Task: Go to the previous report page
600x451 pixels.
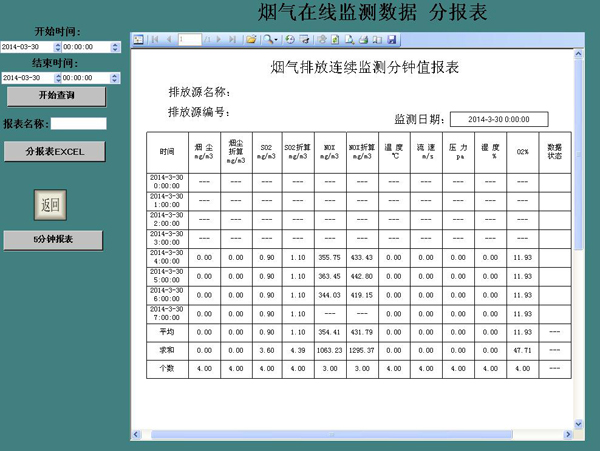Action: coord(169,39)
